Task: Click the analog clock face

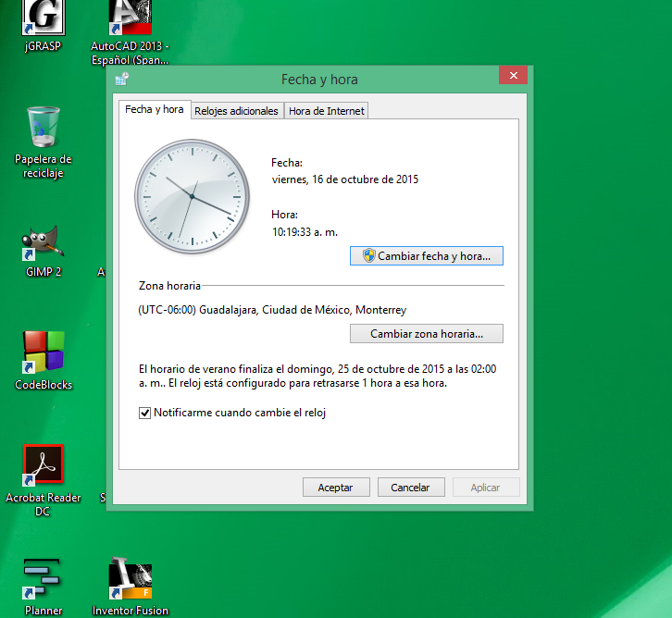Action: [192, 197]
